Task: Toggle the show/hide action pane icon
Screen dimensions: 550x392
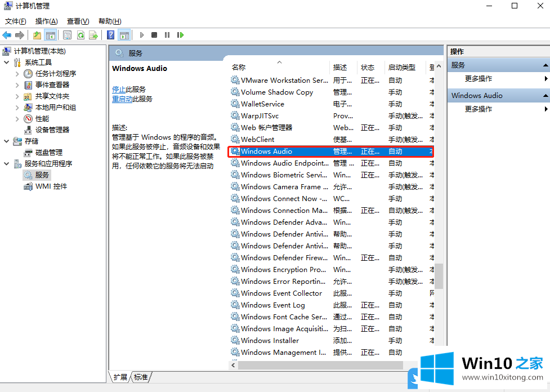Action: point(124,35)
